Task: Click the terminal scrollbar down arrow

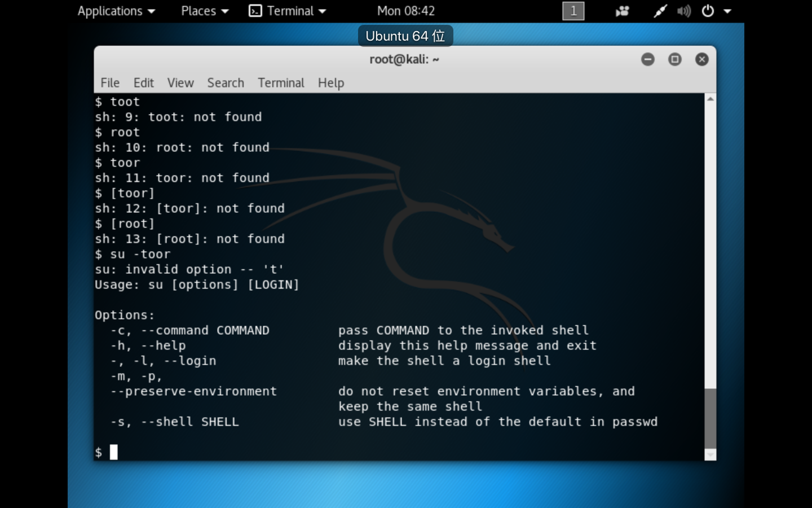Action: (710, 455)
